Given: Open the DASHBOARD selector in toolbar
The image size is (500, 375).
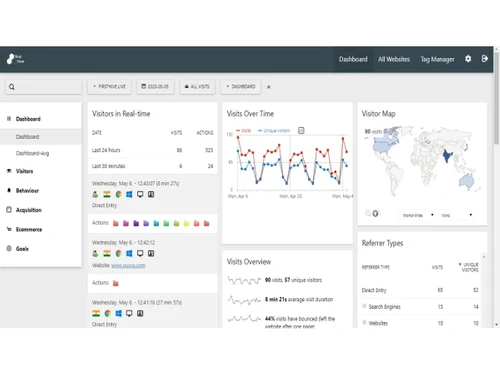Looking at the screenshot, I should [241, 87].
